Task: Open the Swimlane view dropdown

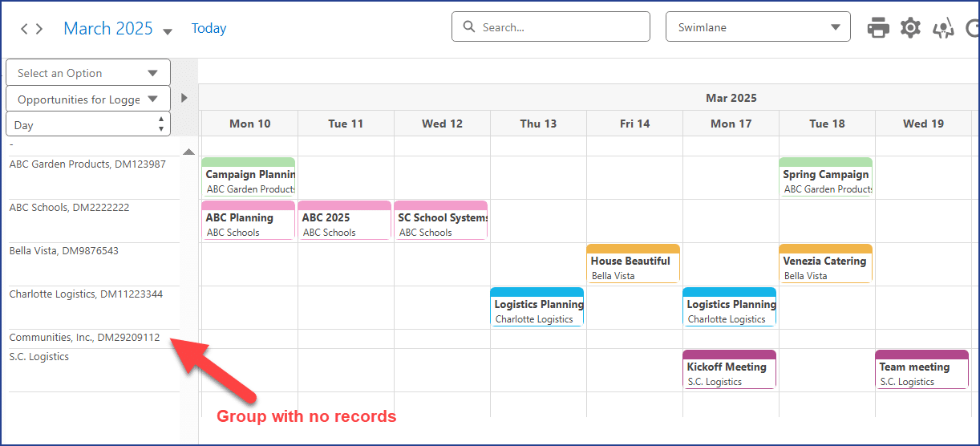Action: 757,27
